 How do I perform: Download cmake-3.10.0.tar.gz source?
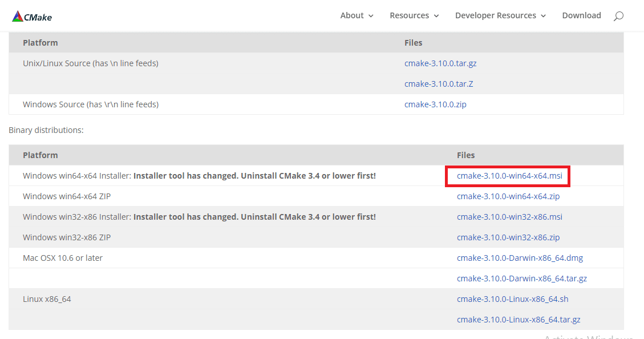click(440, 63)
